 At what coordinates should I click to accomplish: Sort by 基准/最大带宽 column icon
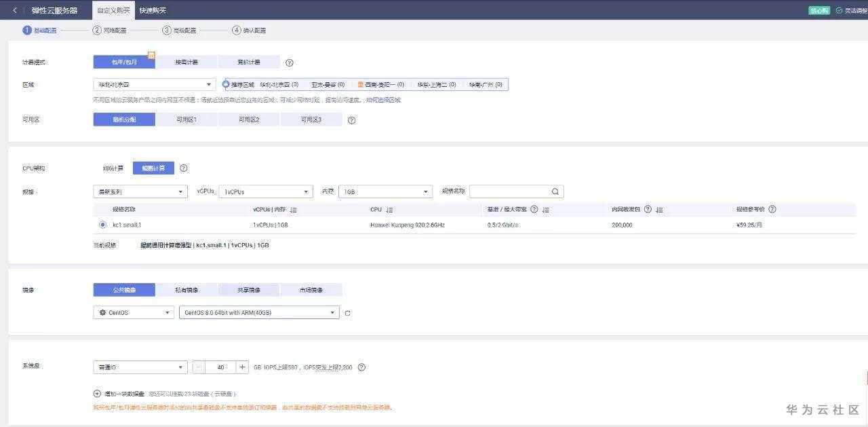(x=546, y=210)
